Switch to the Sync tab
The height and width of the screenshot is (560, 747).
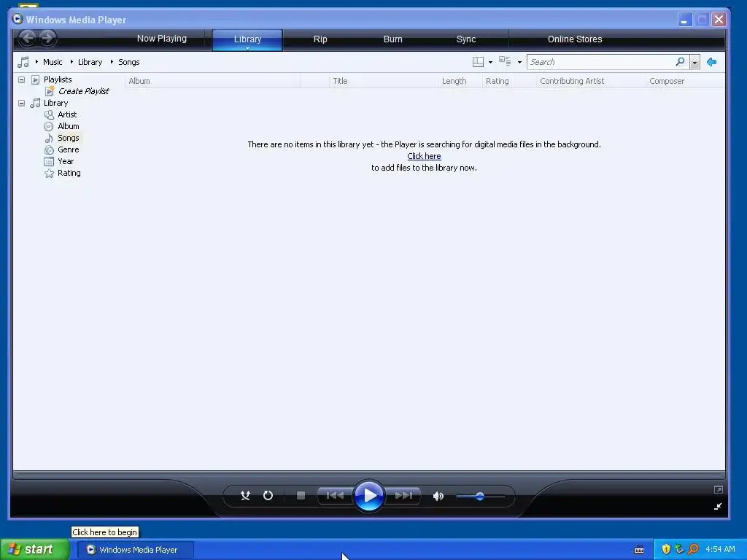[x=466, y=39]
